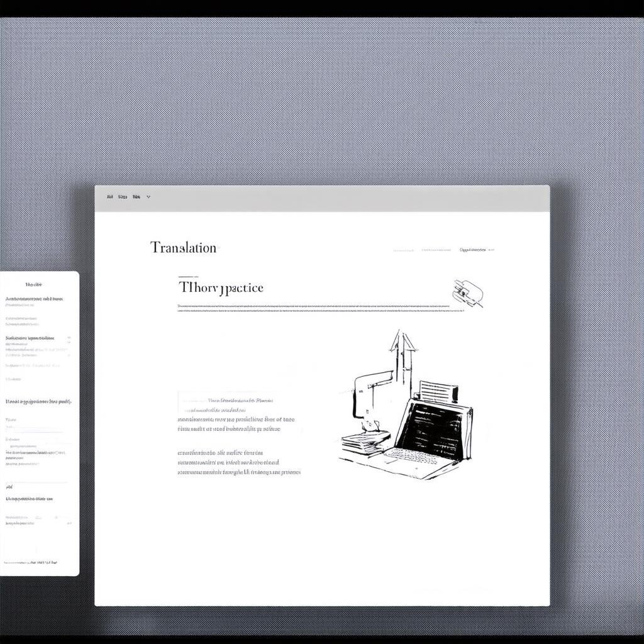The image size is (644, 644).
Task: Open the chevron dropdown in the top bar
Action: (x=148, y=197)
